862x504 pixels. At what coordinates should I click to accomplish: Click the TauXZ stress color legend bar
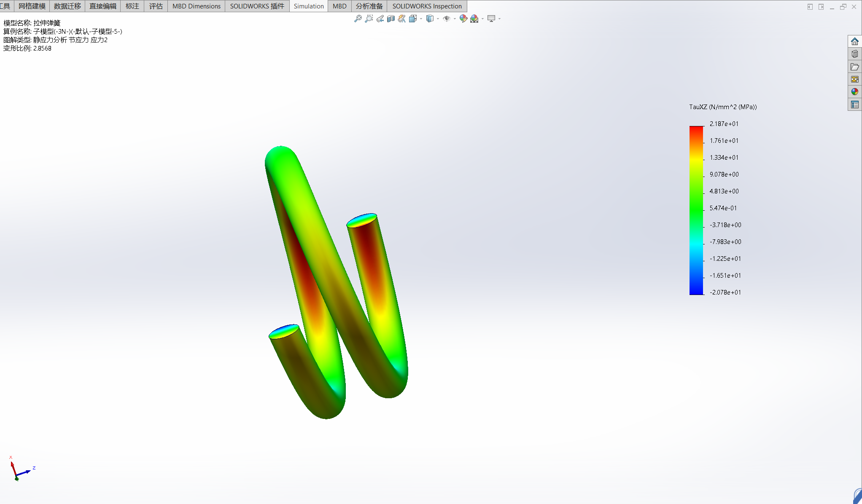(696, 210)
